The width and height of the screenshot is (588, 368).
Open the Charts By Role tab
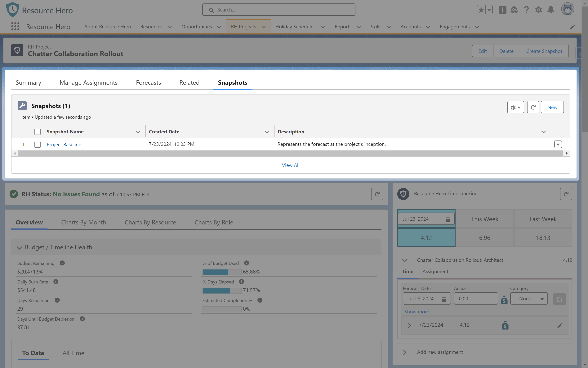[x=214, y=222]
